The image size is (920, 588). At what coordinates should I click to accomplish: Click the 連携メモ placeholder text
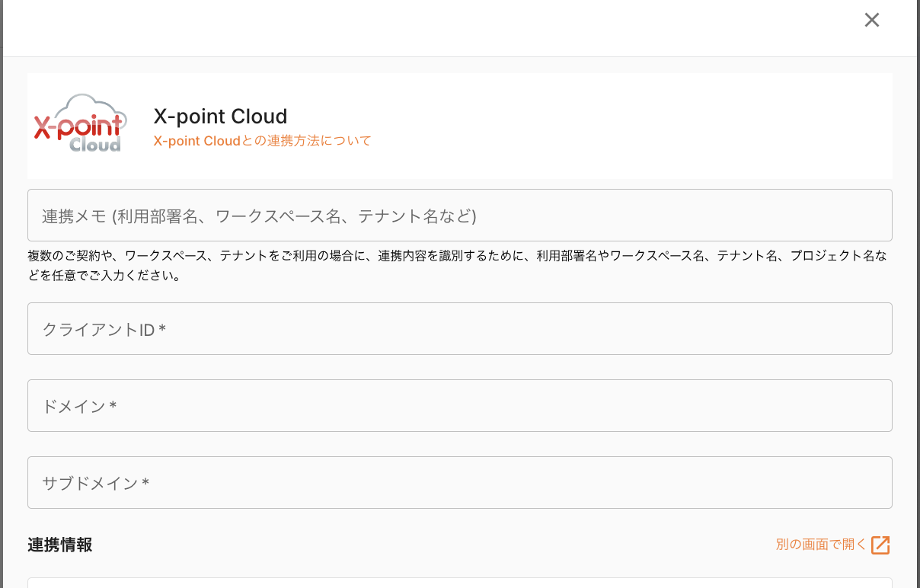pos(257,216)
